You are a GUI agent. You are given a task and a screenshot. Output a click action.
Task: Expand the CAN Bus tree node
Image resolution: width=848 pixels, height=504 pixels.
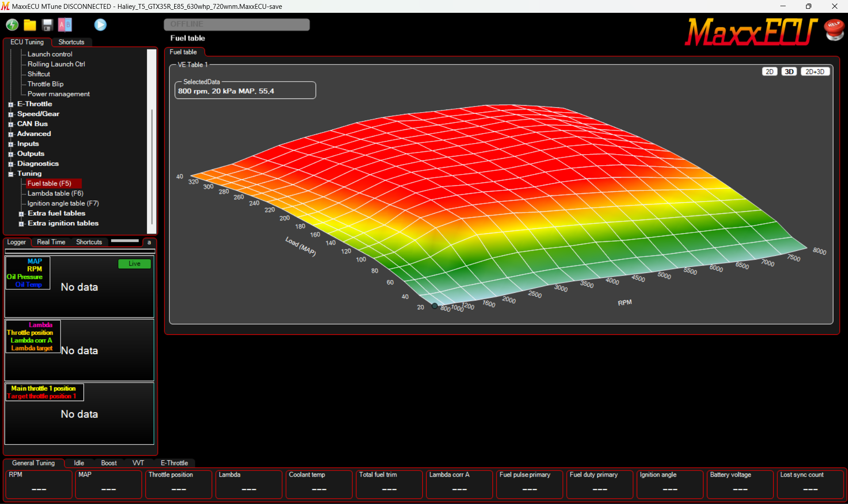click(x=11, y=125)
